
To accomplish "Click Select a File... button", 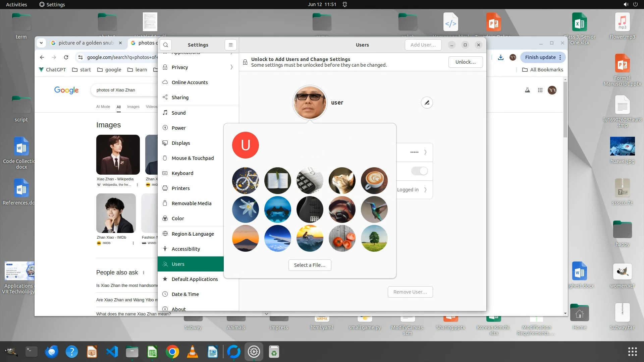I will 309,265.
